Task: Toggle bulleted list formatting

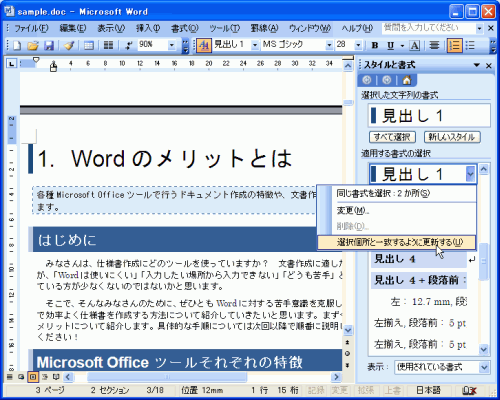Action: tap(470, 45)
